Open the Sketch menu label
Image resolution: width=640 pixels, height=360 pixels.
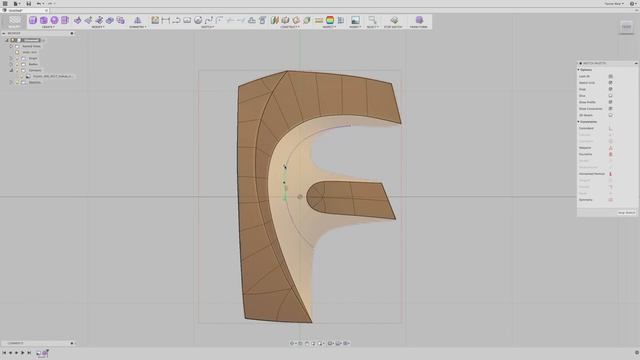click(208, 27)
